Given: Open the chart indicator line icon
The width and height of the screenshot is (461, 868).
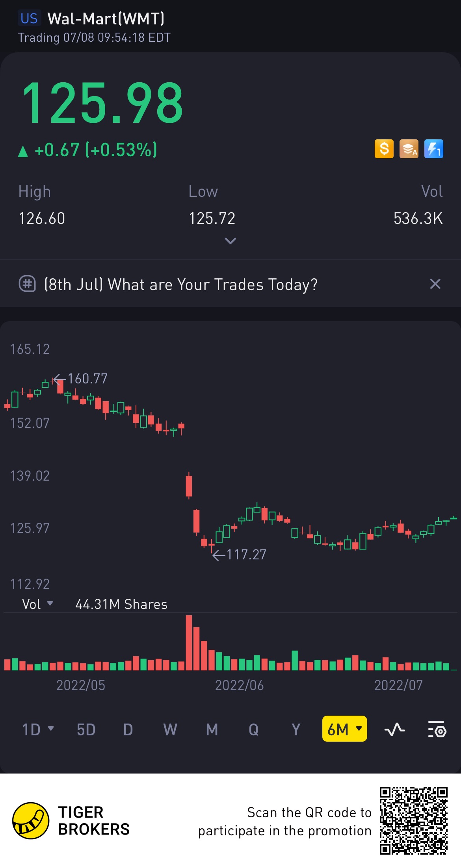Looking at the screenshot, I should [394, 729].
